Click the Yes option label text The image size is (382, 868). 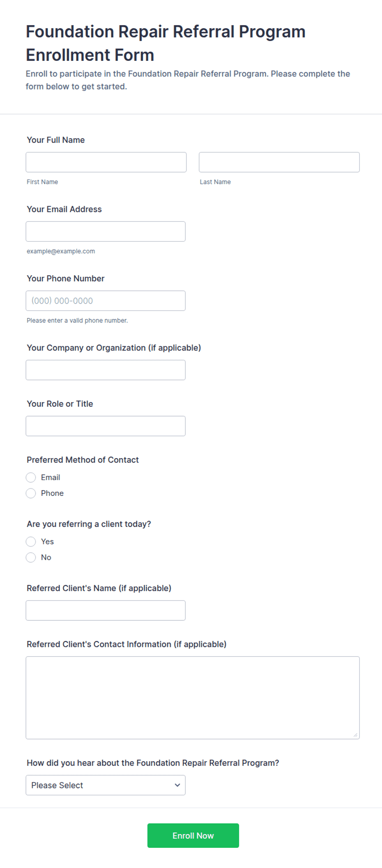click(47, 541)
